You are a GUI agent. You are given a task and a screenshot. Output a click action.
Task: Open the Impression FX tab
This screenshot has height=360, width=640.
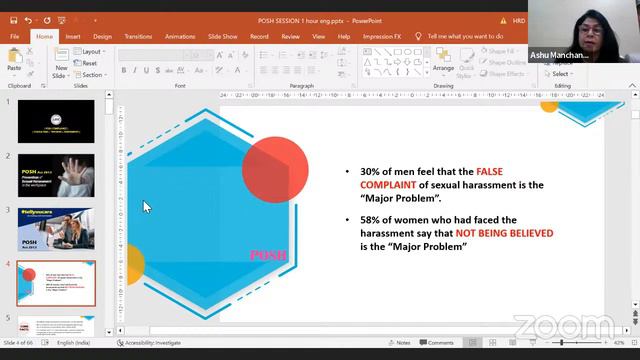[382, 36]
